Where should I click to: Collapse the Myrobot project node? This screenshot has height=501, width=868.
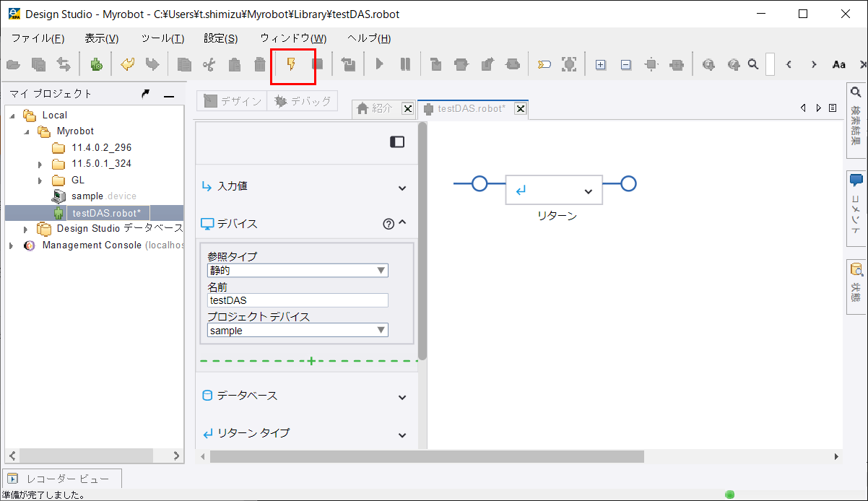[27, 131]
